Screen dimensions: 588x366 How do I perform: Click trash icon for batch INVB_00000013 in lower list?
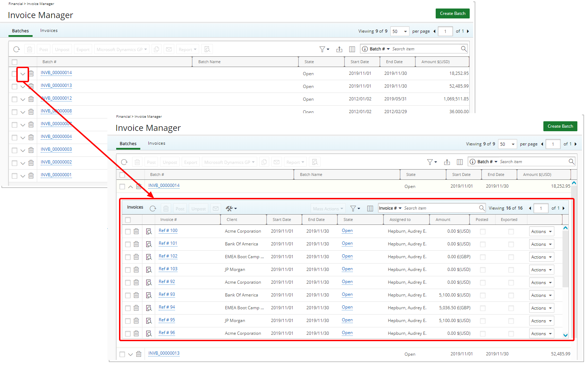[139, 354]
